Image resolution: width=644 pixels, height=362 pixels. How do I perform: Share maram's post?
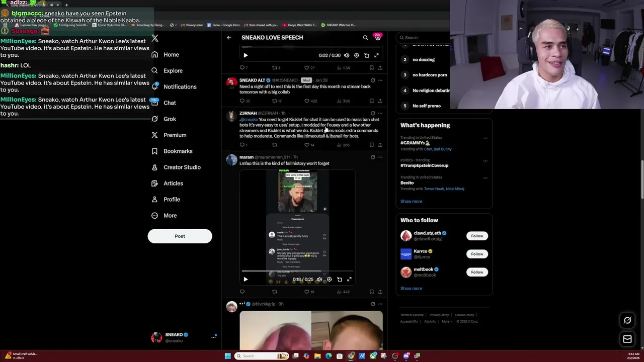[x=380, y=292]
